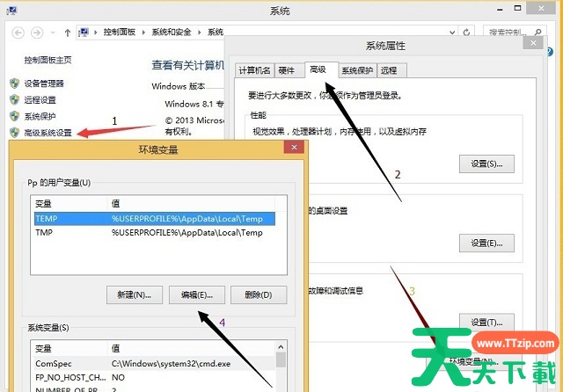
Task: Open the 硬件 tab
Action: coord(287,70)
